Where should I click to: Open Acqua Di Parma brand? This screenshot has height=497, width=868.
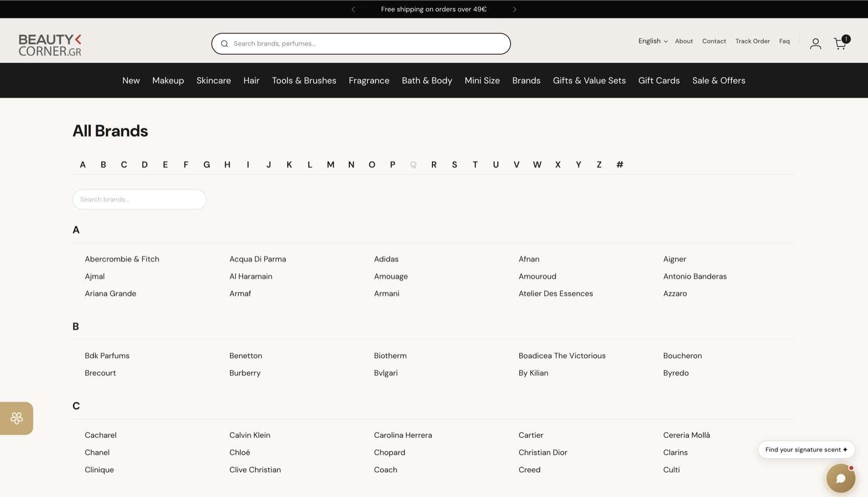click(258, 259)
